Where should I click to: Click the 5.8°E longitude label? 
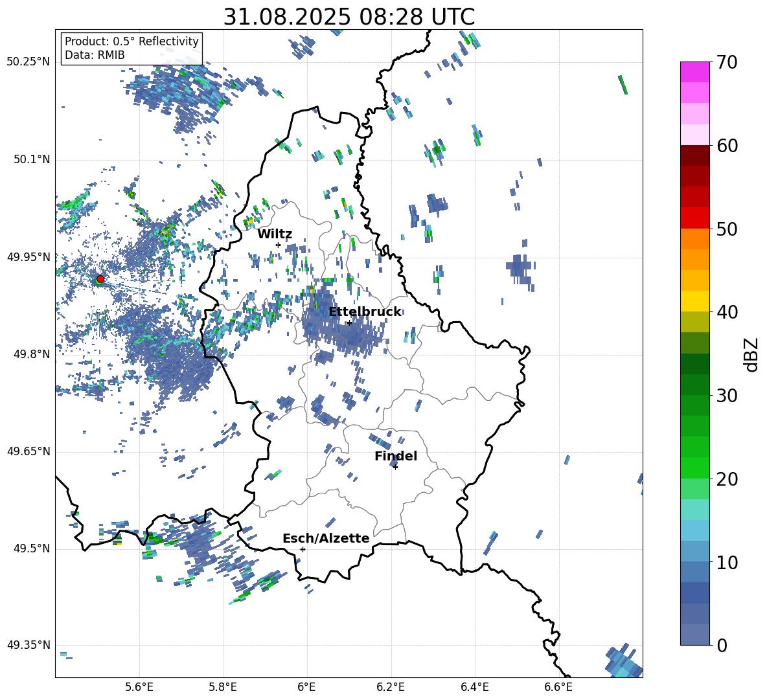223,687
